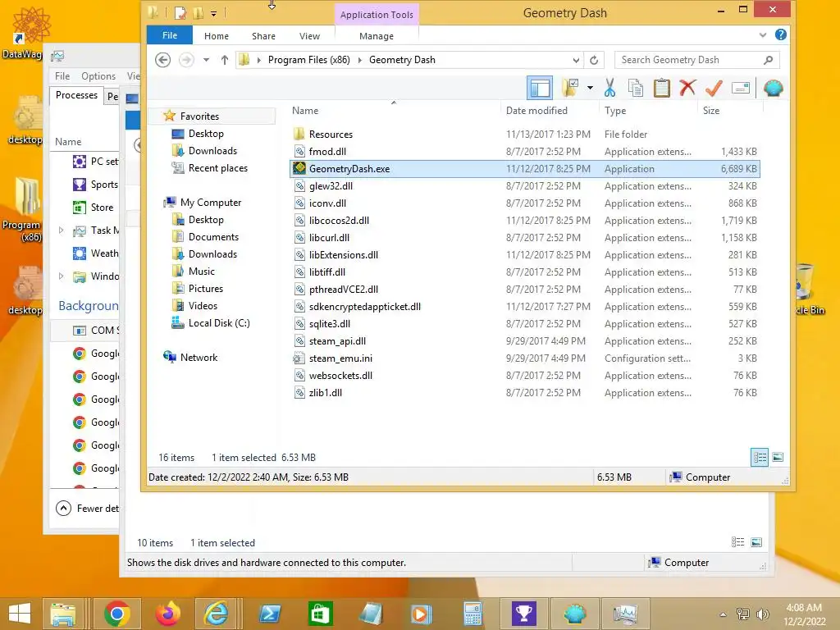Viewport: 840px width, 630px height.
Task: Open Windows Store from taskbar
Action: pyautogui.click(x=321, y=614)
